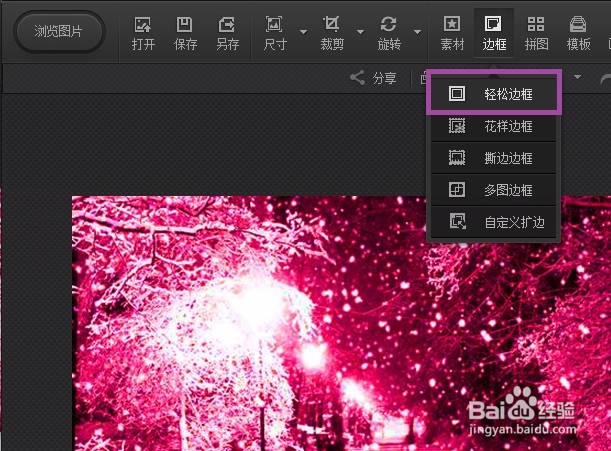Open an image with 打开 icon

pos(143,34)
